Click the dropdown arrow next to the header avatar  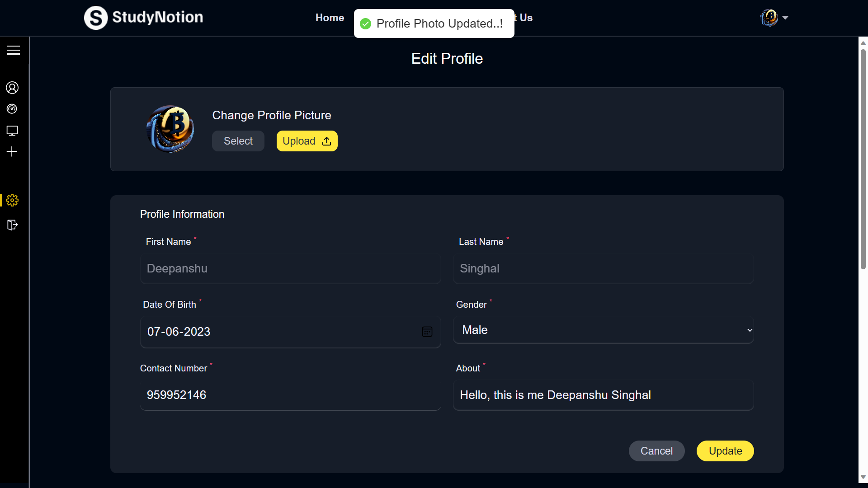785,18
